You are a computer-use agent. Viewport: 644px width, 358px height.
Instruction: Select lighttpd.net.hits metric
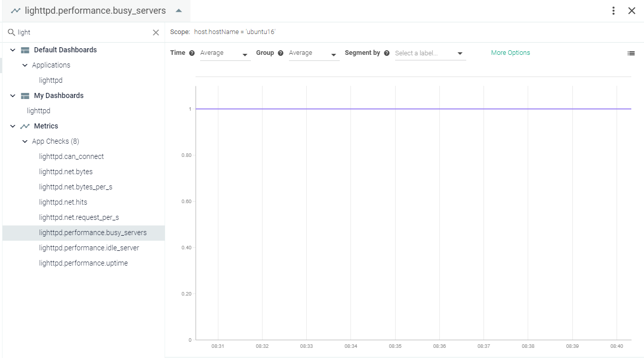point(63,202)
